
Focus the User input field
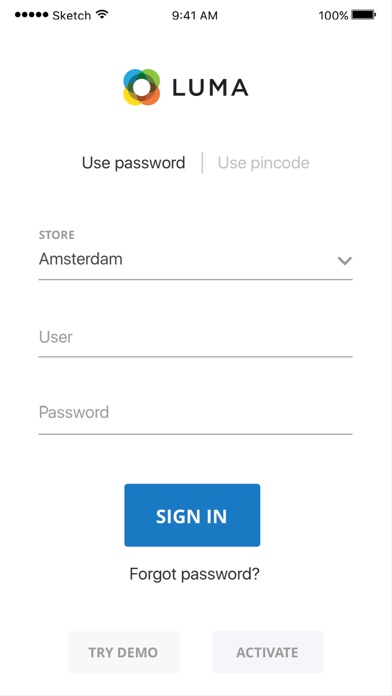point(195,338)
